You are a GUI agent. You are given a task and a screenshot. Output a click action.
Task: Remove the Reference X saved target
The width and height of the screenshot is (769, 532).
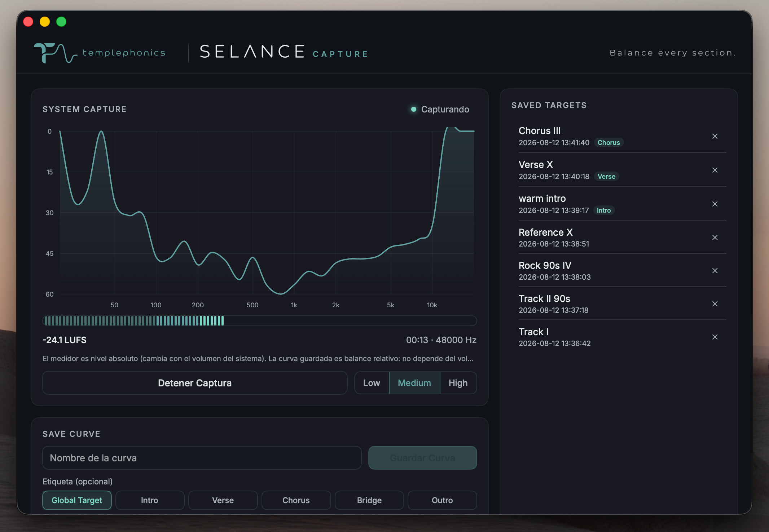(x=715, y=238)
